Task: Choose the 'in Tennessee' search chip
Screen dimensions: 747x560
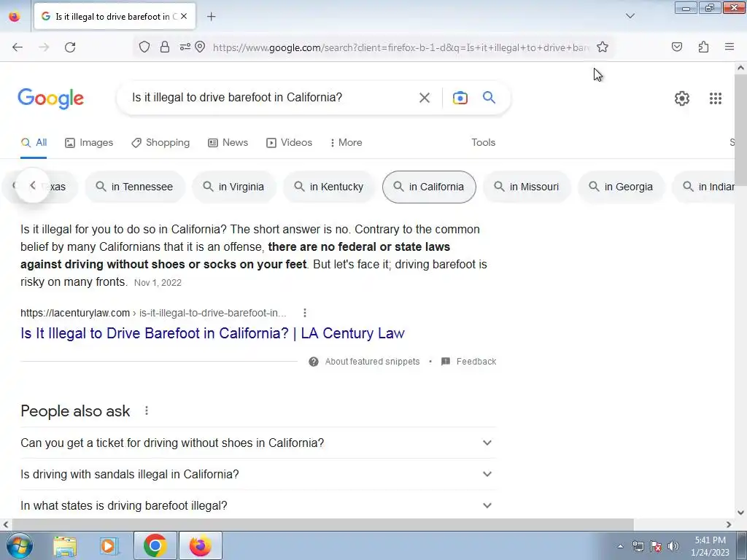Action: click(x=134, y=187)
